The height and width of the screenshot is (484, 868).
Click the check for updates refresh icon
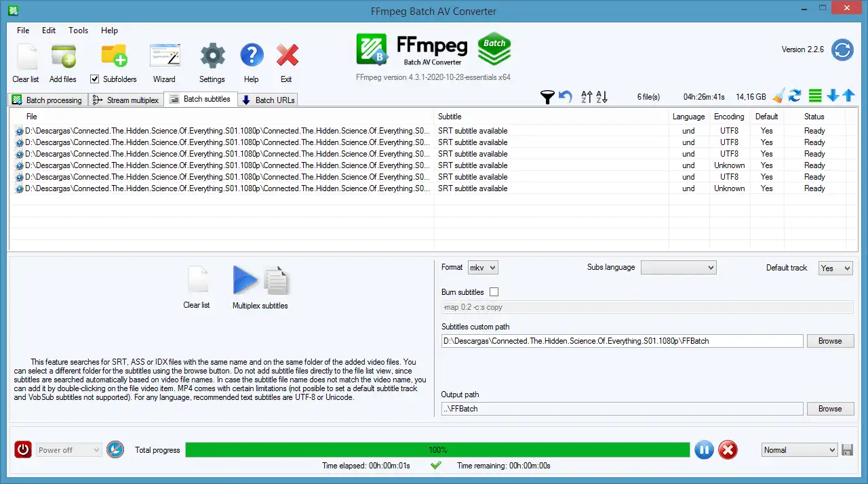[843, 49]
